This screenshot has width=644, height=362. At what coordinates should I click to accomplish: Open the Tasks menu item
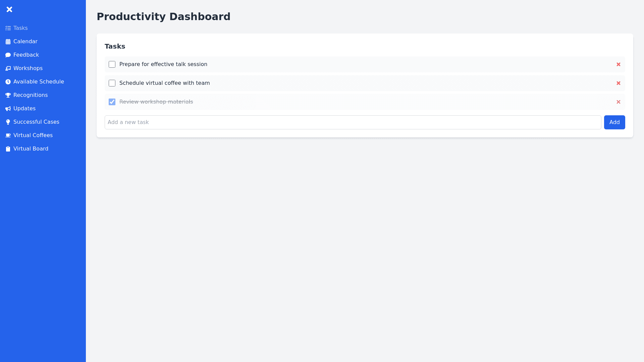tap(20, 28)
